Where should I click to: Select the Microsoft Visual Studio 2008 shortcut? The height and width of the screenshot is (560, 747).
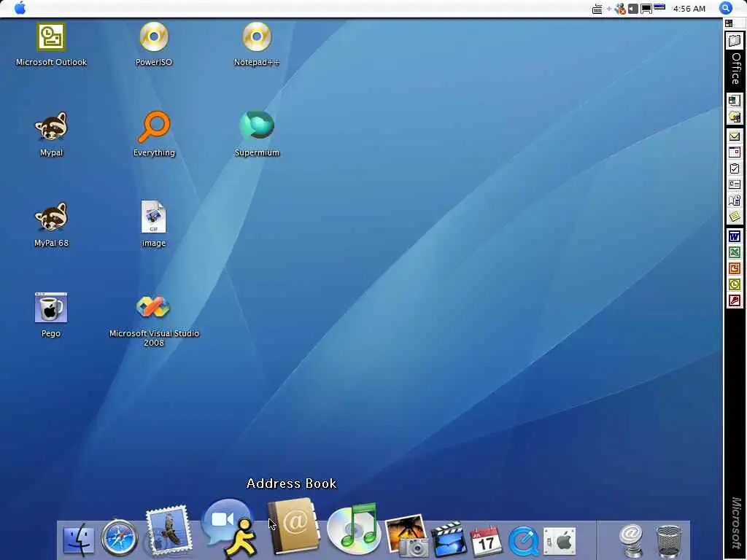tap(154, 321)
